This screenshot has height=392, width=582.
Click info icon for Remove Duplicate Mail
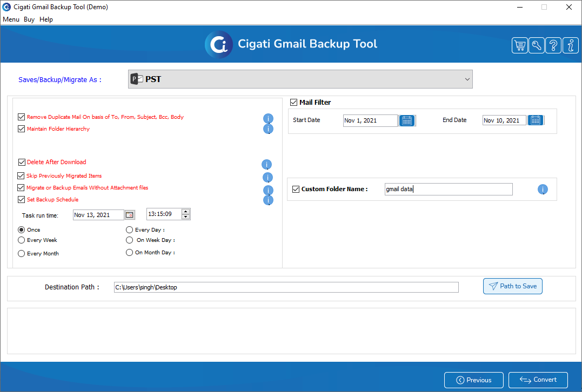tap(269, 118)
